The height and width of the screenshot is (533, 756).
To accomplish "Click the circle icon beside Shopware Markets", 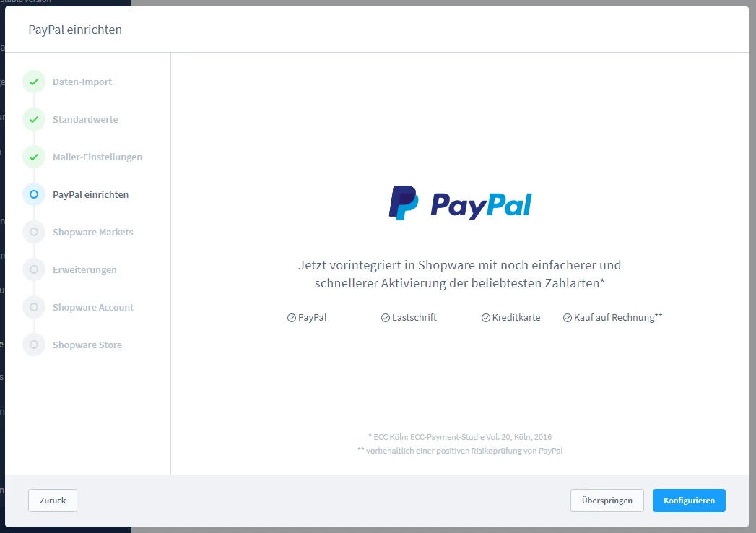I will pyautogui.click(x=34, y=232).
